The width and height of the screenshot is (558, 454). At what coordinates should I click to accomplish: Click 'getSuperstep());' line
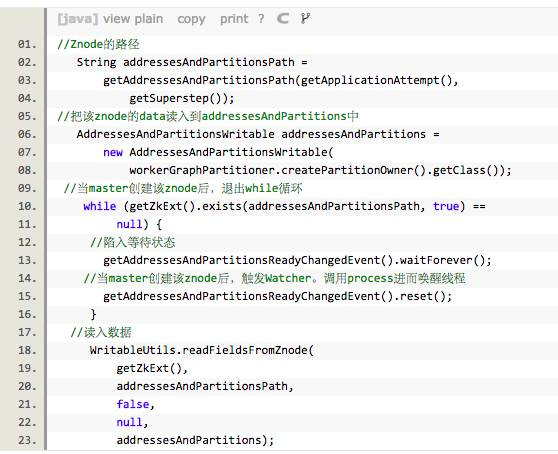pos(182,98)
